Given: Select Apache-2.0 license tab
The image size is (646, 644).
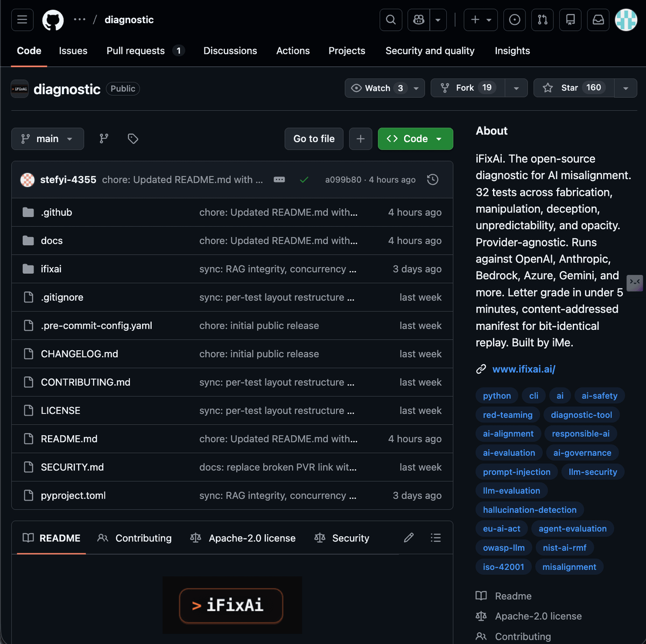Looking at the screenshot, I should coord(243,538).
